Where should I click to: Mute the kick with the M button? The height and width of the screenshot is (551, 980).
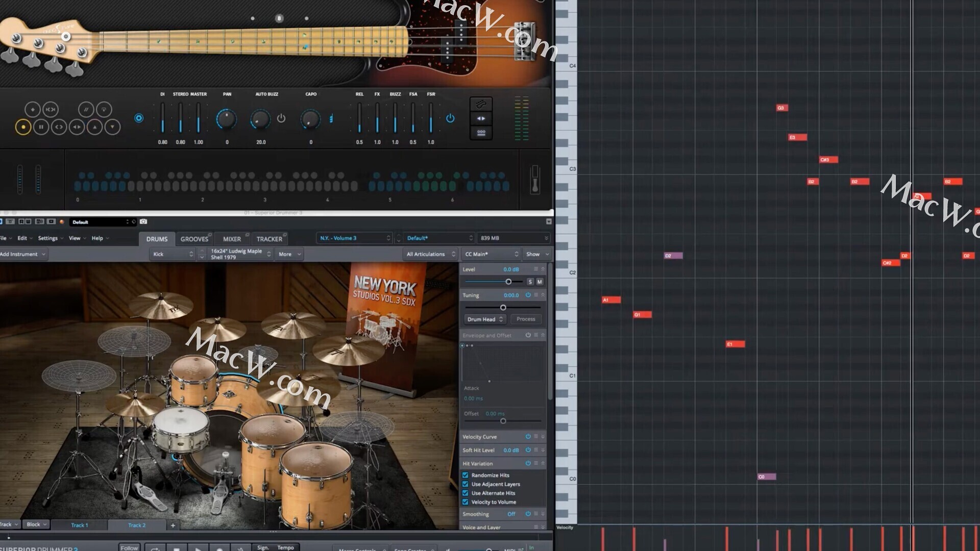coord(540,282)
